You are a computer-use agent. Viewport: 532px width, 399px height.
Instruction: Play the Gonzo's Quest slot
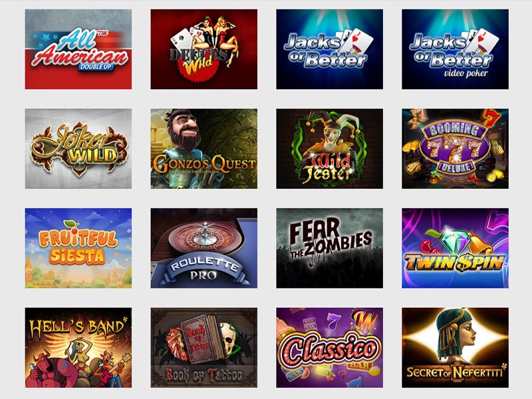[204, 148]
